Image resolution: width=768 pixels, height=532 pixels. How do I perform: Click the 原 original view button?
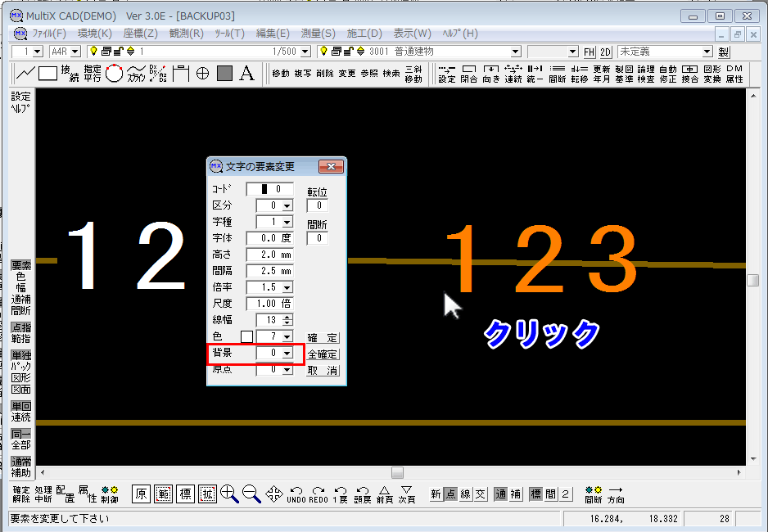(141, 494)
